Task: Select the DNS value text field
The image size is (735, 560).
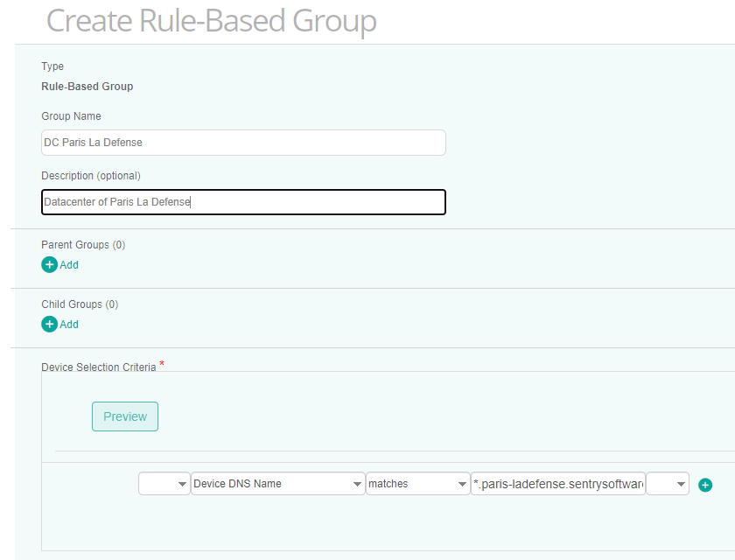Action: click(557, 483)
